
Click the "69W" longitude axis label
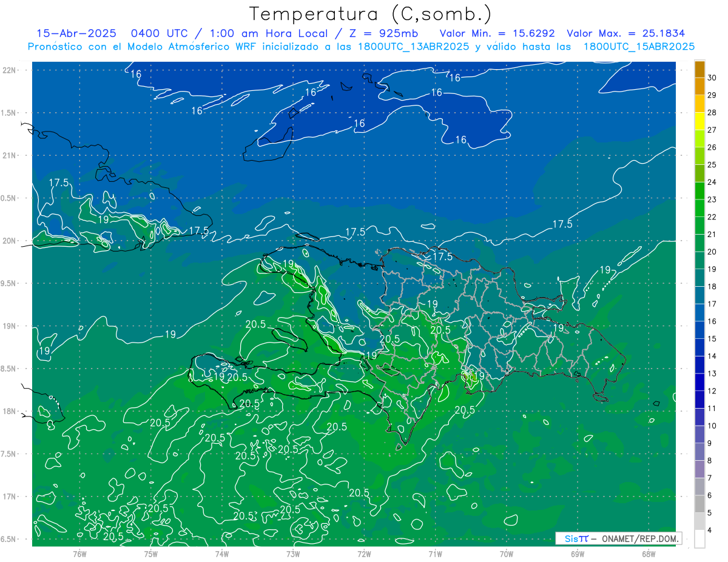(578, 554)
